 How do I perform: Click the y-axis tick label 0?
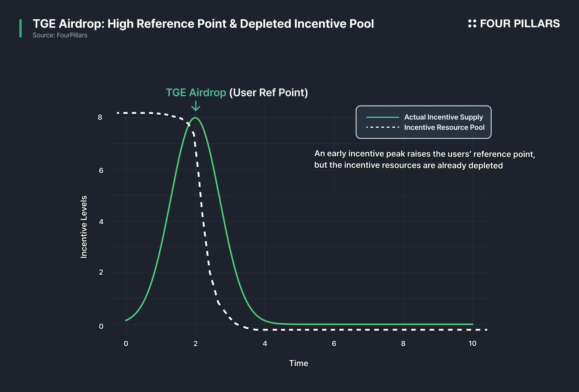coord(101,326)
